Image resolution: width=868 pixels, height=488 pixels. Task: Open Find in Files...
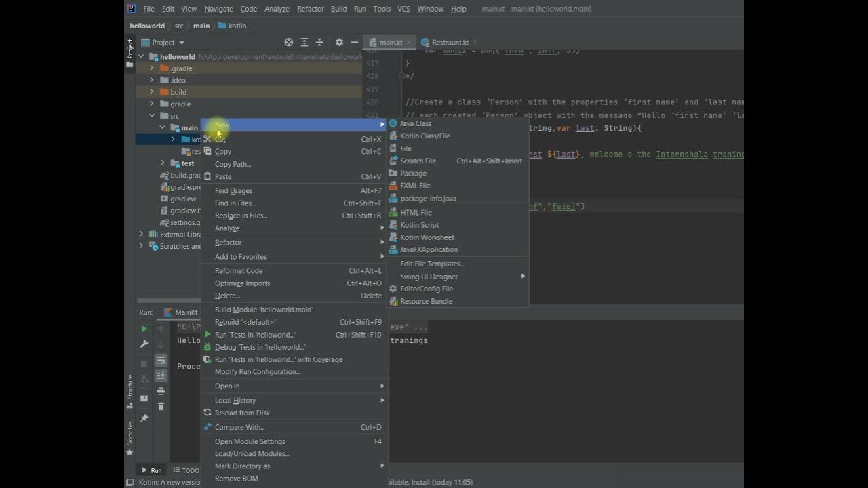294,203
